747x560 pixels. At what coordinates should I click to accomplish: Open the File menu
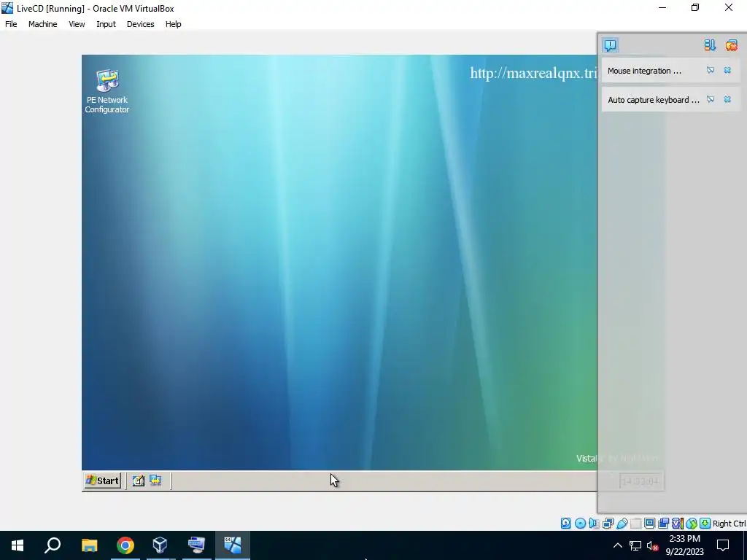click(11, 24)
